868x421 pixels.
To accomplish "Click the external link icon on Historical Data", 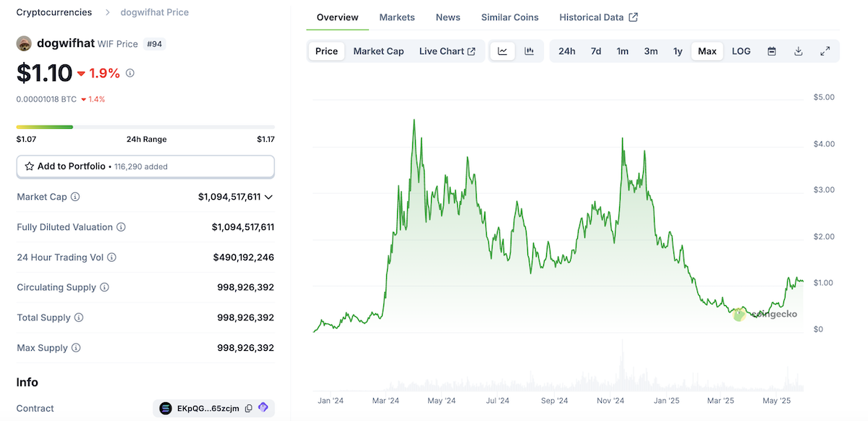I will (634, 17).
